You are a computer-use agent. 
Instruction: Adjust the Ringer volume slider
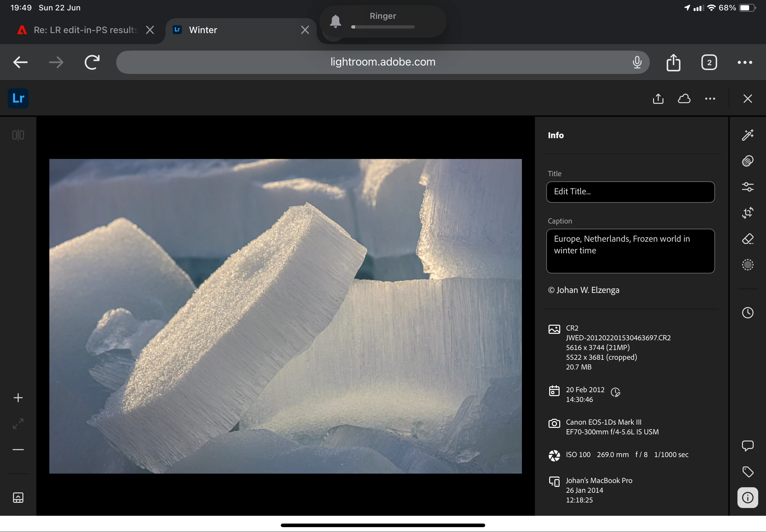(382, 27)
